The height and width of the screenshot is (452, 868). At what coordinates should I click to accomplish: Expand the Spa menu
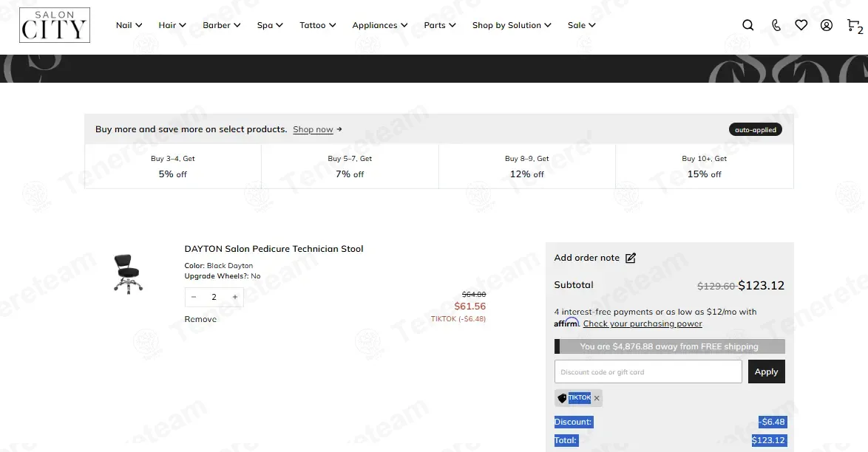270,25
